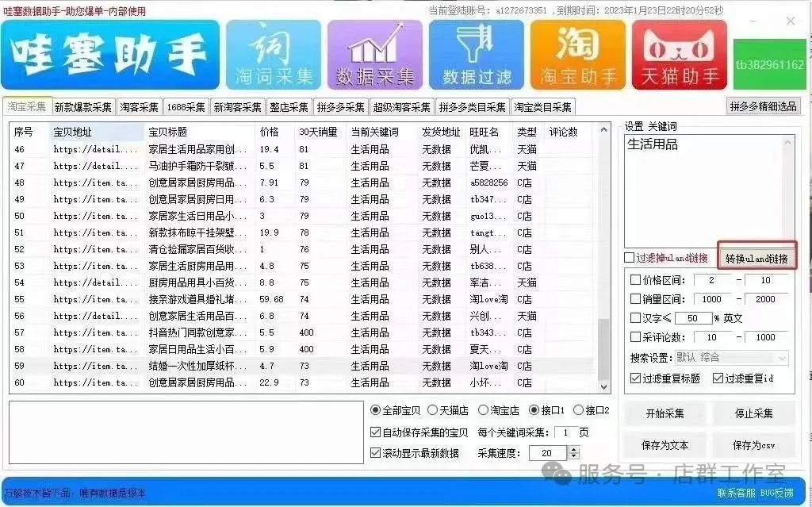
Task: Click the green tb382961162 account tile
Action: tap(769, 64)
